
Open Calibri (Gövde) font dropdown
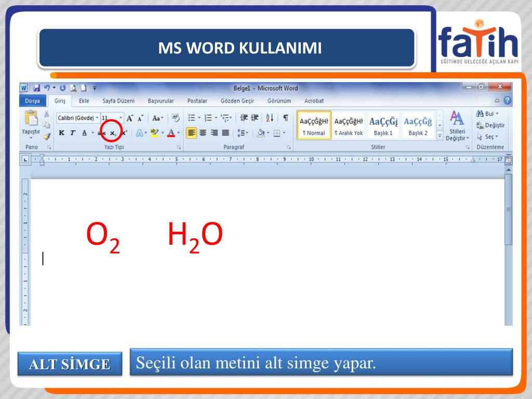(97, 118)
